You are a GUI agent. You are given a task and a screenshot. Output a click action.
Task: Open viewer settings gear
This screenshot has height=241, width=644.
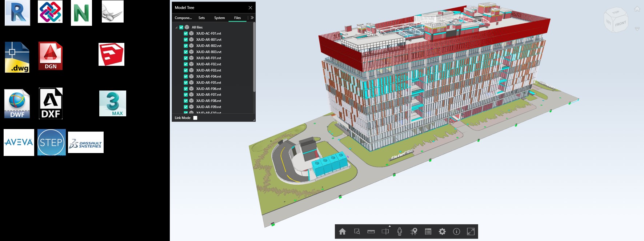[442, 232]
